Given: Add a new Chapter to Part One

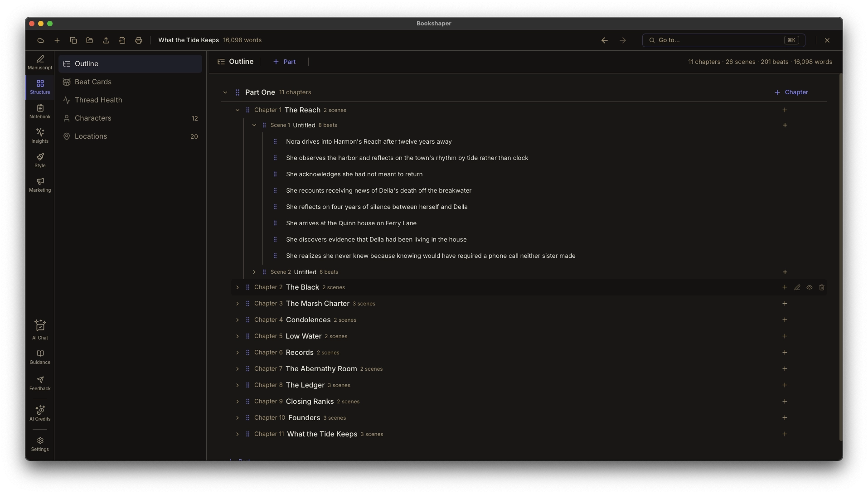Looking at the screenshot, I should pyautogui.click(x=791, y=92).
